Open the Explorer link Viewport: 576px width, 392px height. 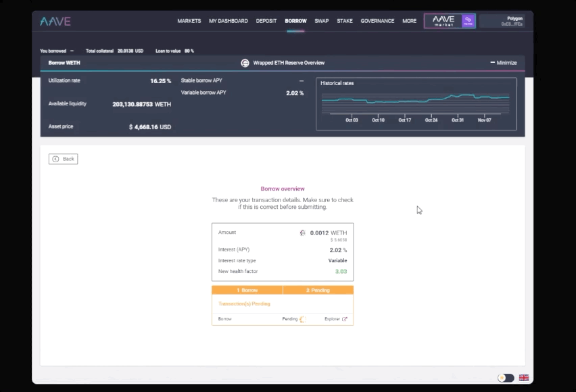(335, 319)
